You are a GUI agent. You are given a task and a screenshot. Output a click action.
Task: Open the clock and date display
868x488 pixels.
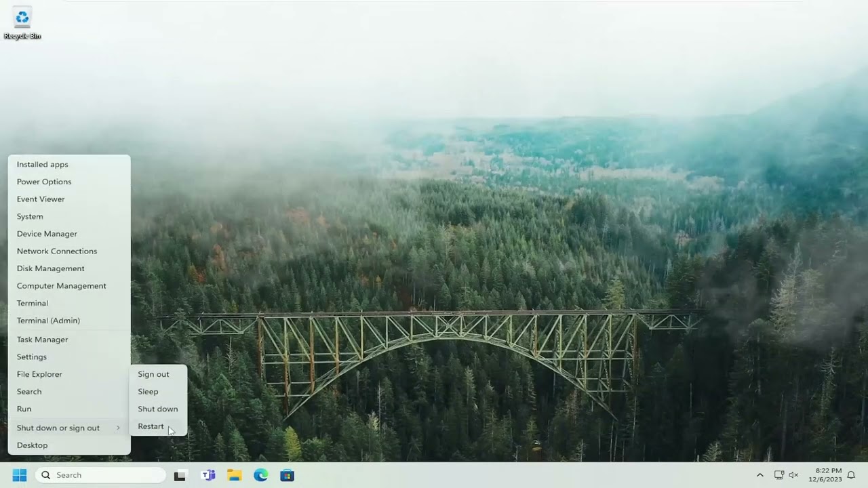pos(829,475)
